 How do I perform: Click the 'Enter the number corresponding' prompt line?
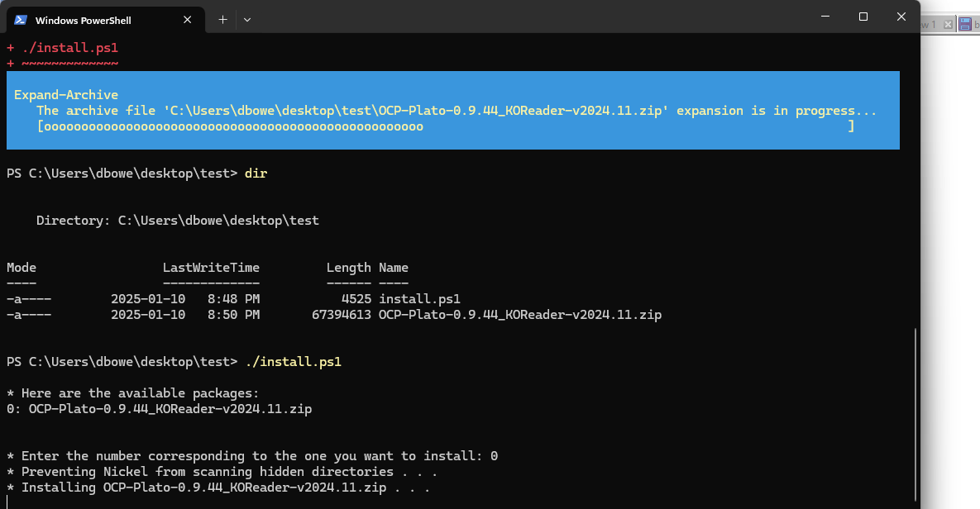[252, 456]
